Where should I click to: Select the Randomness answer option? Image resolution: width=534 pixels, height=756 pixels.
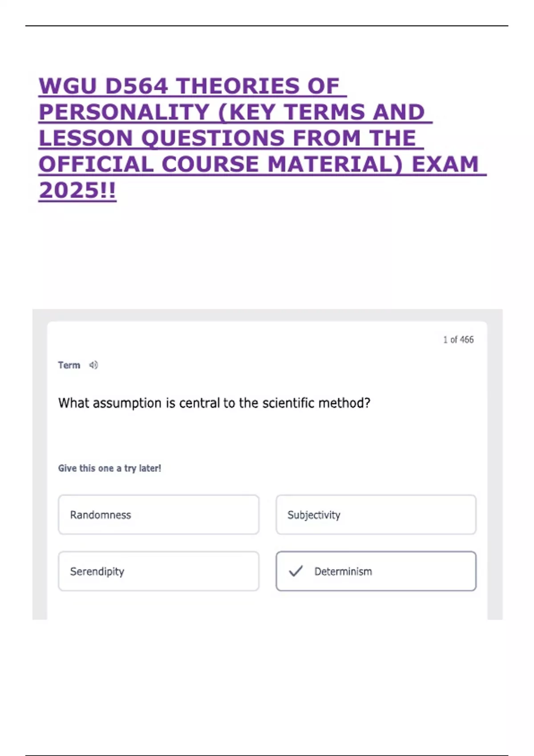pos(158,515)
